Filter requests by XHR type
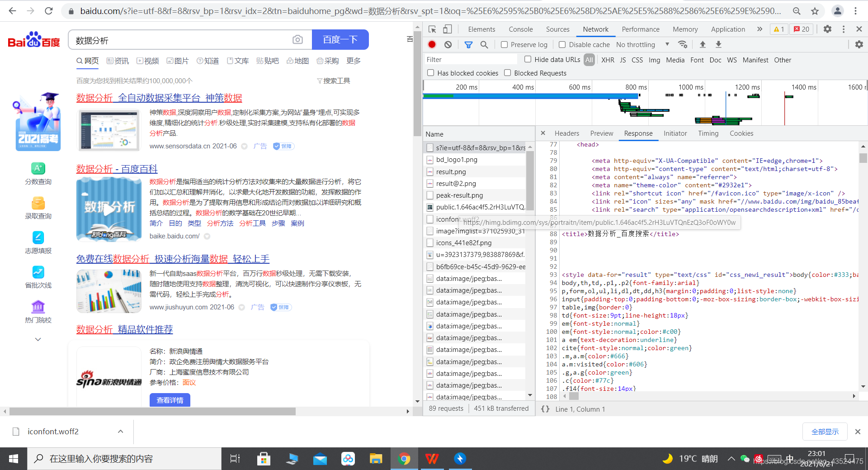 click(608, 60)
